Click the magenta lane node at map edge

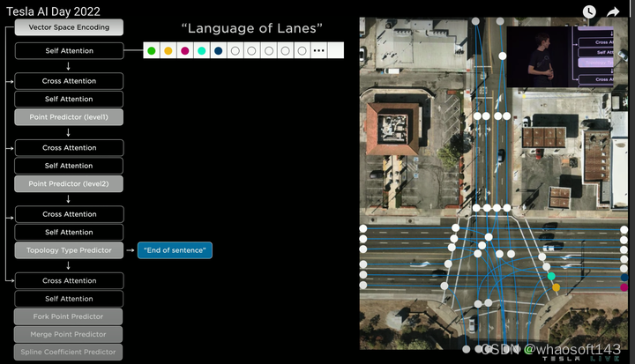[x=624, y=287]
